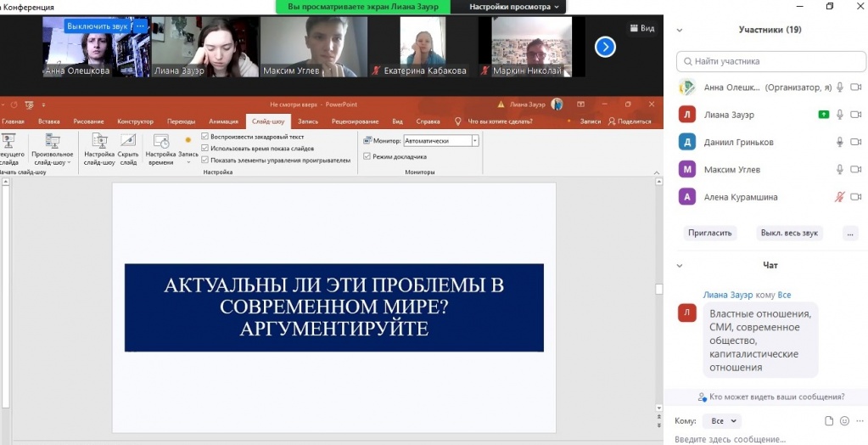Image resolution: width=868 pixels, height=445 pixels.
Task: Click the Произвольное слайд-шоу icon
Action: click(52, 143)
